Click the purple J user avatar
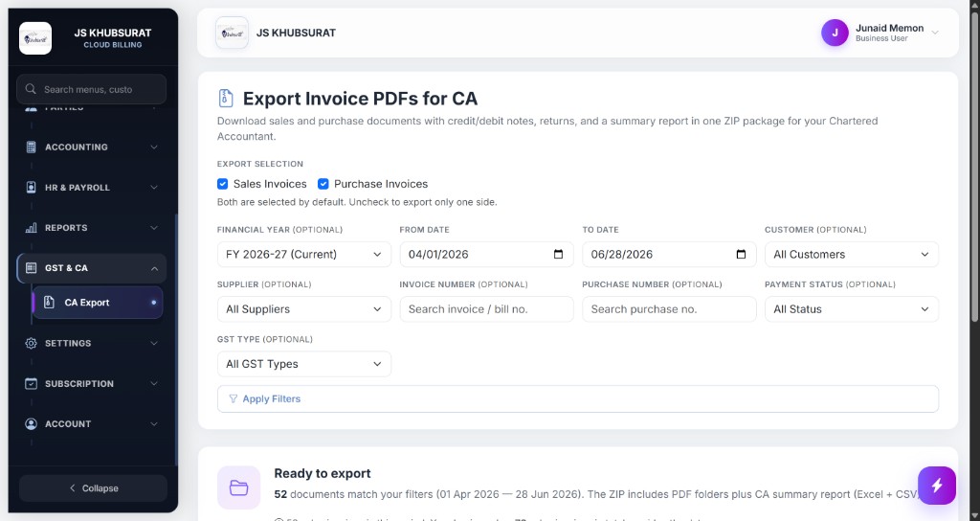Screen dimensions: 980x521 tap(835, 33)
